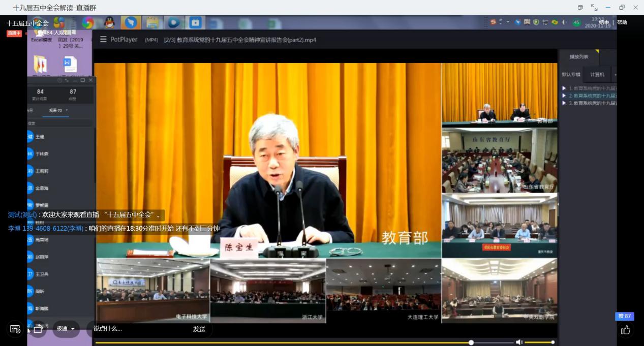Open the 极速 quality dropdown
The width and height of the screenshot is (644, 346).
pyautogui.click(x=66, y=329)
